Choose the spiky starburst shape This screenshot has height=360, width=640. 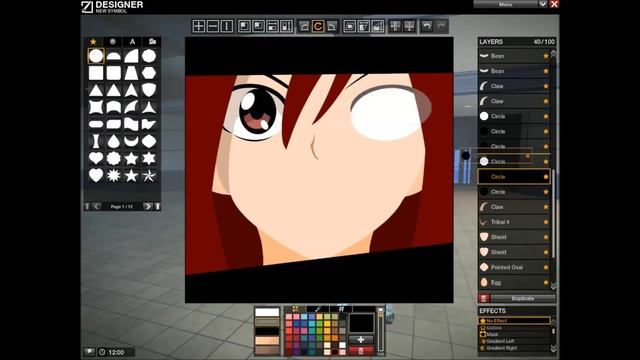(x=113, y=176)
